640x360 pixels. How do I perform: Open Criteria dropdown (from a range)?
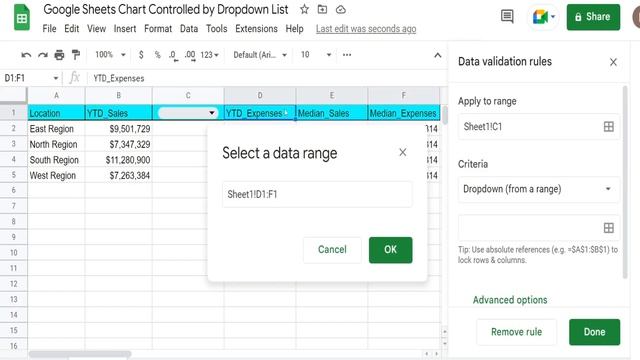tap(538, 189)
